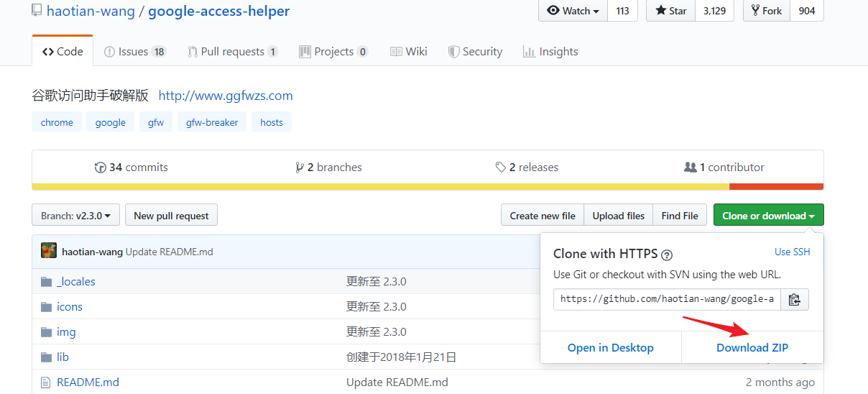Select the chrome topic tag
The image size is (868, 394).
click(57, 122)
